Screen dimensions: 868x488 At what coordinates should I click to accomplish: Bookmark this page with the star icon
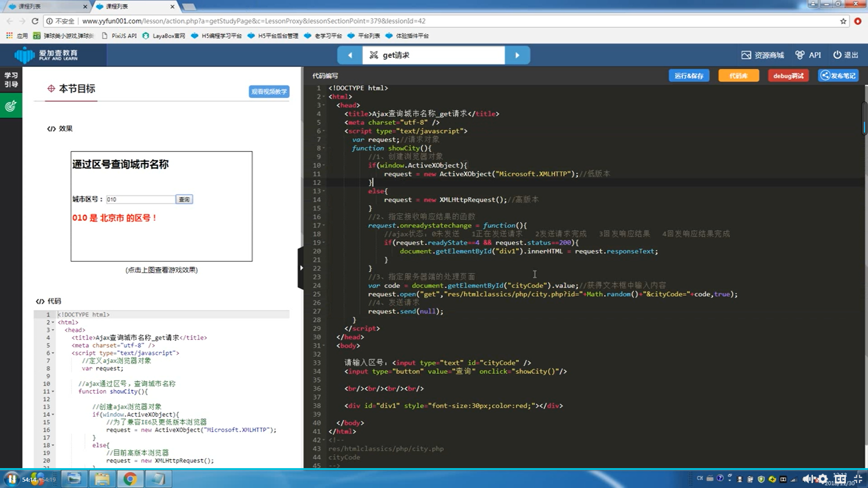click(843, 21)
